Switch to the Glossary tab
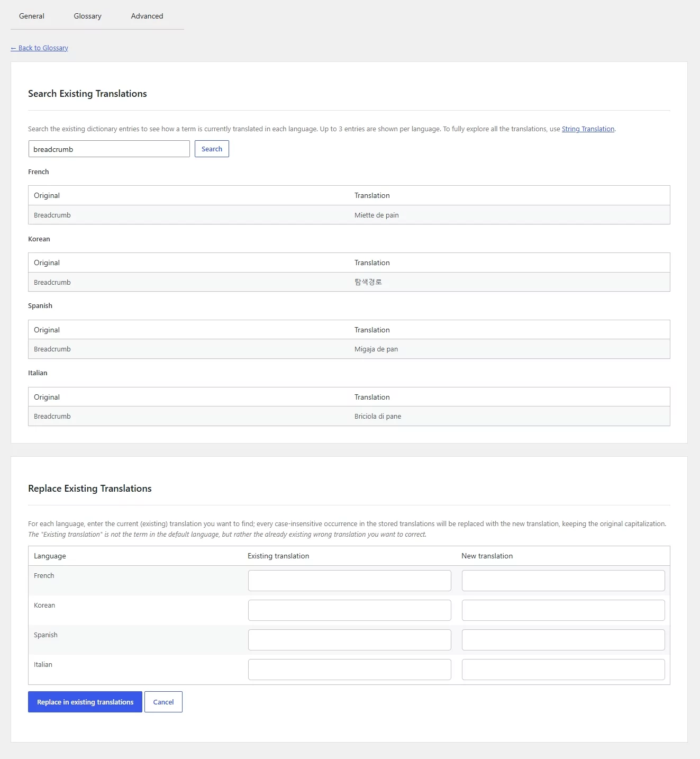 click(x=88, y=16)
